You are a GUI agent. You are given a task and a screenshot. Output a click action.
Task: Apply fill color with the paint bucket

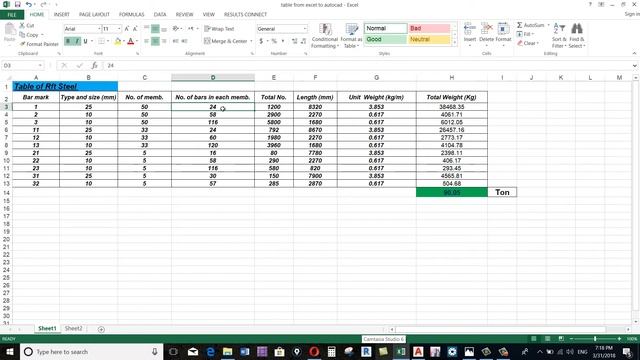(118, 41)
